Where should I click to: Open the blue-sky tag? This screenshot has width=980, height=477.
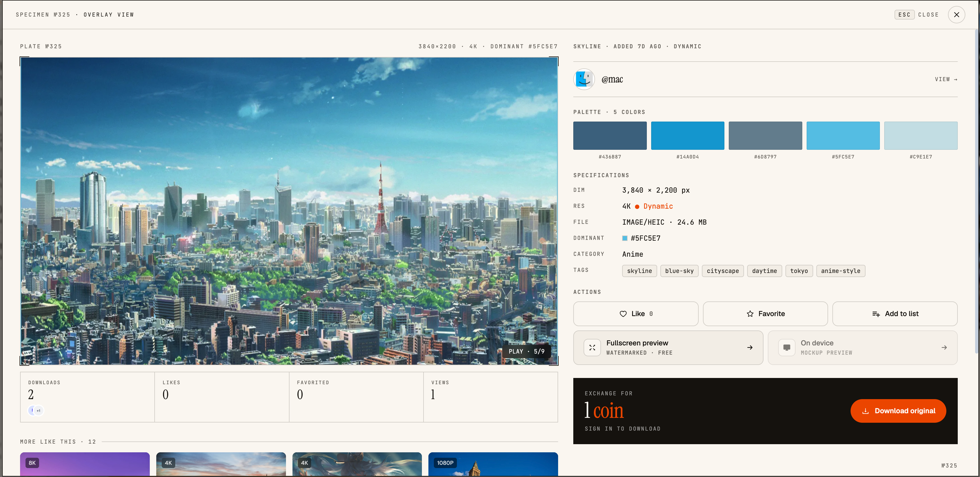(x=679, y=271)
